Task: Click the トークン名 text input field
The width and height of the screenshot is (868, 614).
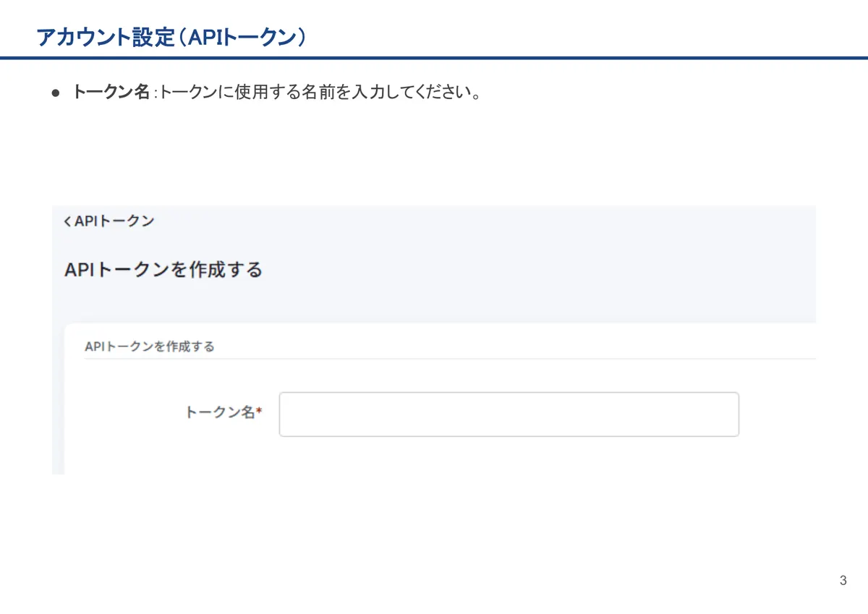Action: pyautogui.click(x=509, y=414)
